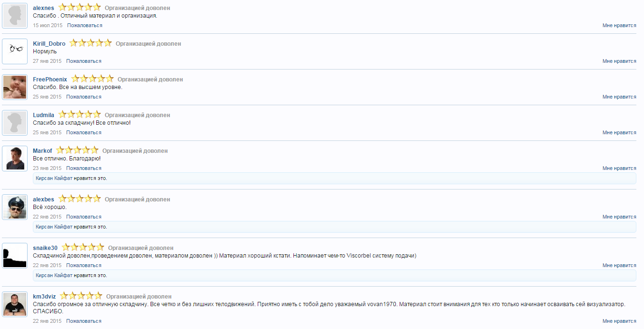This screenshot has height=329, width=644.
Task: Click alexnes default avatar silhouette
Action: click(x=15, y=16)
